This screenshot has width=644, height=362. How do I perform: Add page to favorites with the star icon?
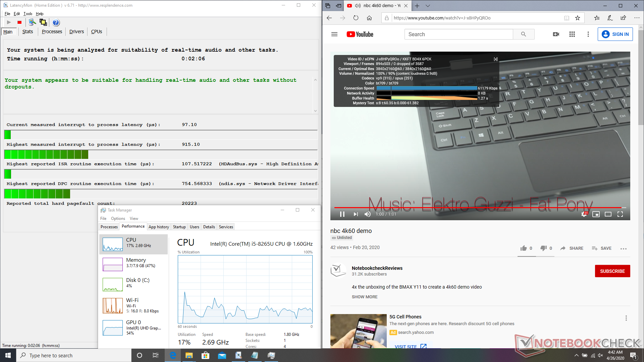578,18
